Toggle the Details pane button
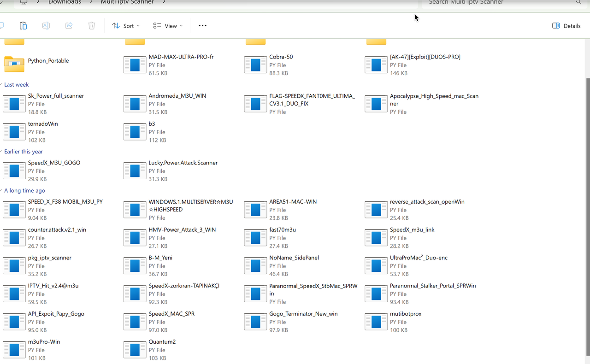Image resolution: width=590 pixels, height=364 pixels. pos(566,26)
